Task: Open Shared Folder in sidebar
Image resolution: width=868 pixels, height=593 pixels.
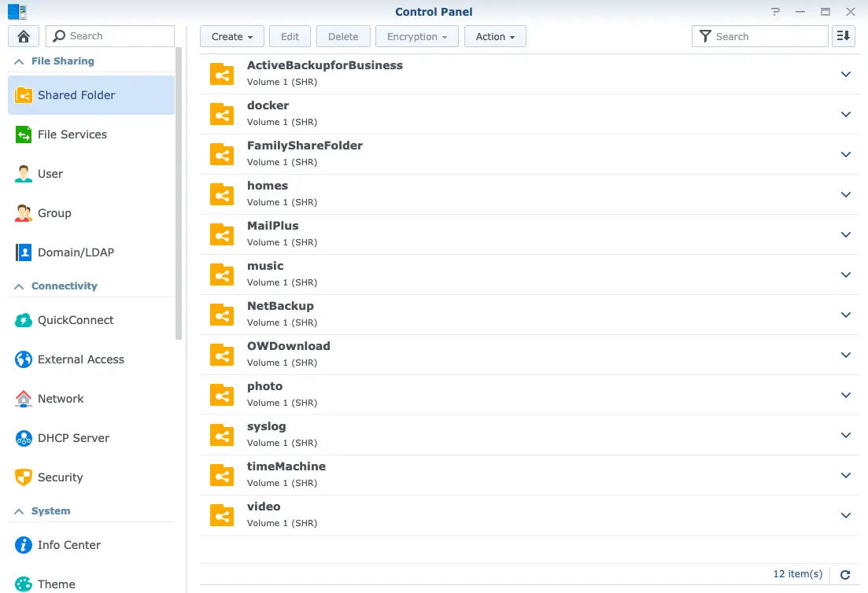Action: (90, 95)
